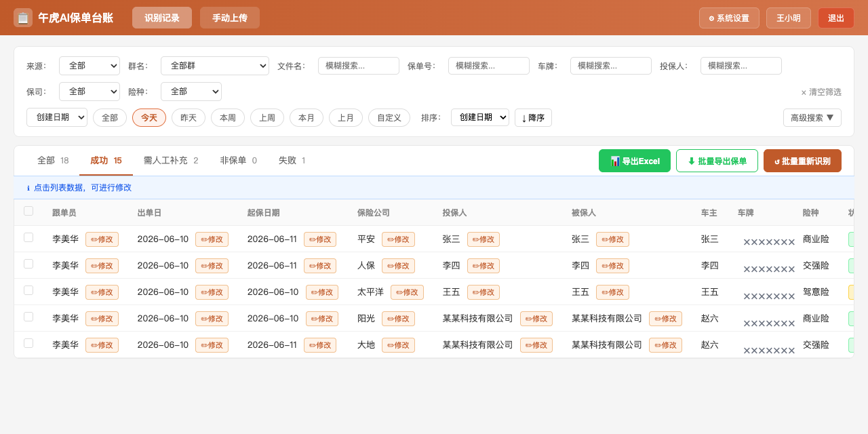Open the 排序 创建日期 dropdown
Screen dimensions: 868x434
[x=480, y=117]
